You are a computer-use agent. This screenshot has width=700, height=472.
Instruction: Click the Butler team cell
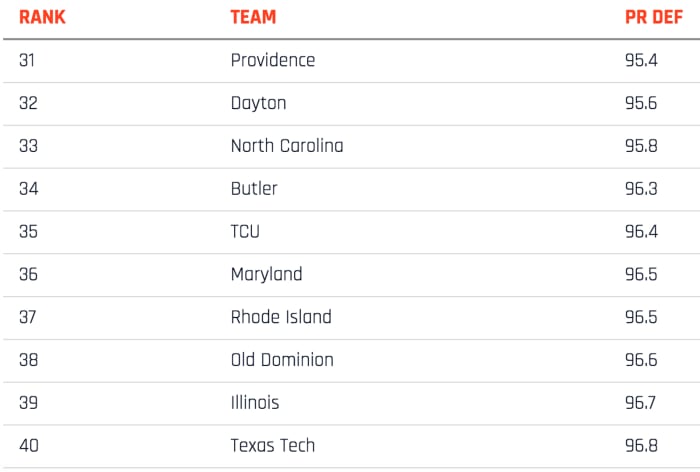(254, 188)
